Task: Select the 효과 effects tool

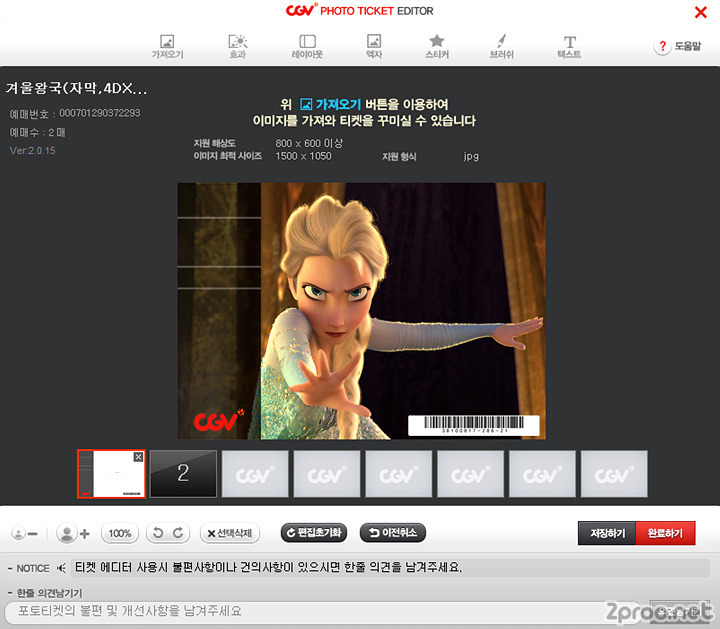Action: point(238,46)
